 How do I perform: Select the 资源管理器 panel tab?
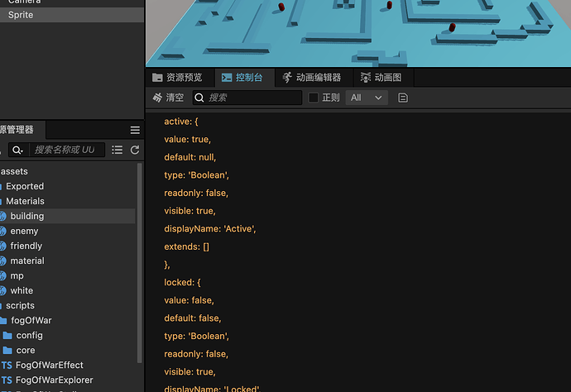click(21, 130)
